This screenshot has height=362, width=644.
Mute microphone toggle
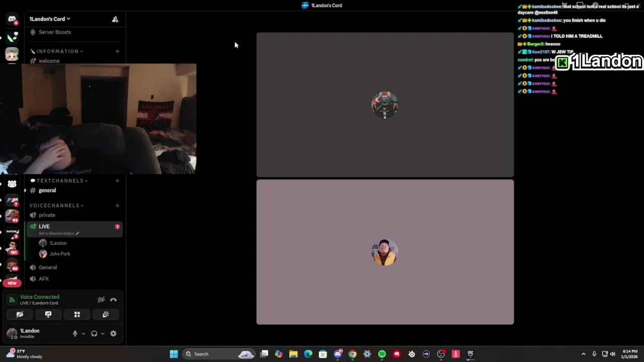75,333
